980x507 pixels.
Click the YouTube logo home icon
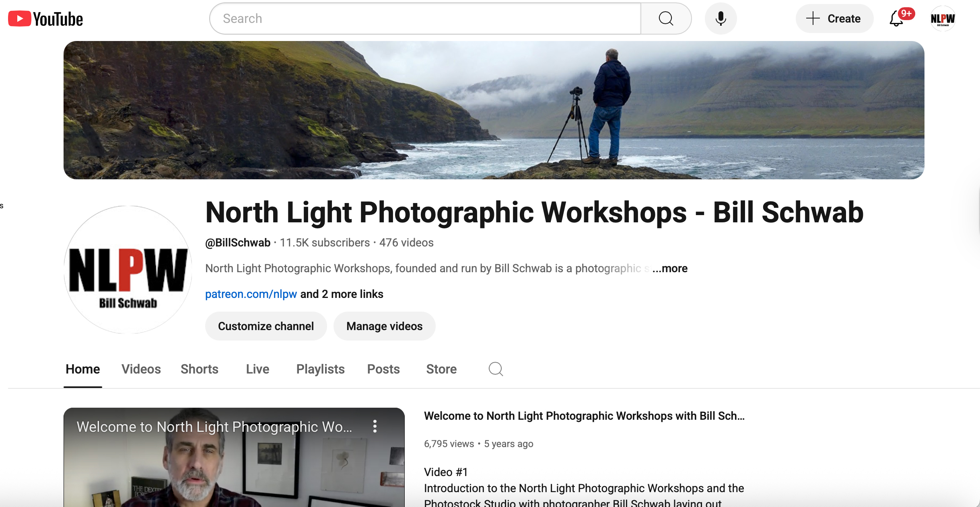pos(45,19)
